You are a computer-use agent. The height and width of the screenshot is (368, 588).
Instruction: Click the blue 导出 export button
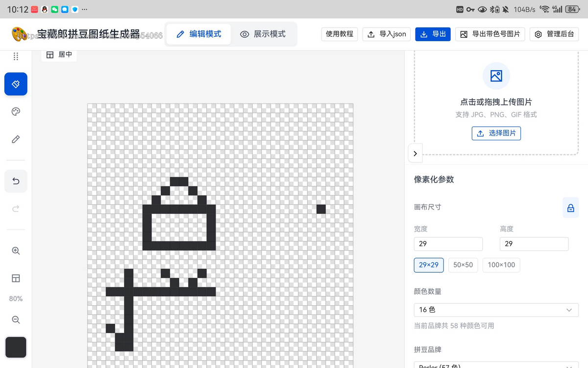(433, 34)
